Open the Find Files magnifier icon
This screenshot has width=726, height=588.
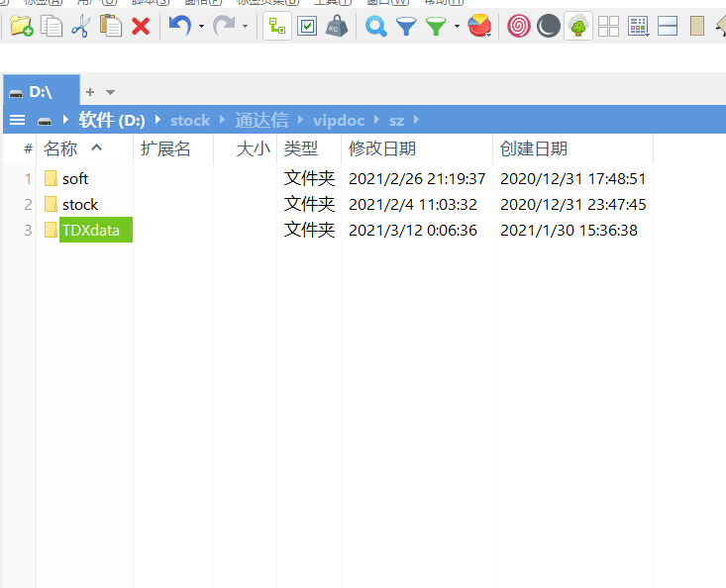(x=375, y=27)
